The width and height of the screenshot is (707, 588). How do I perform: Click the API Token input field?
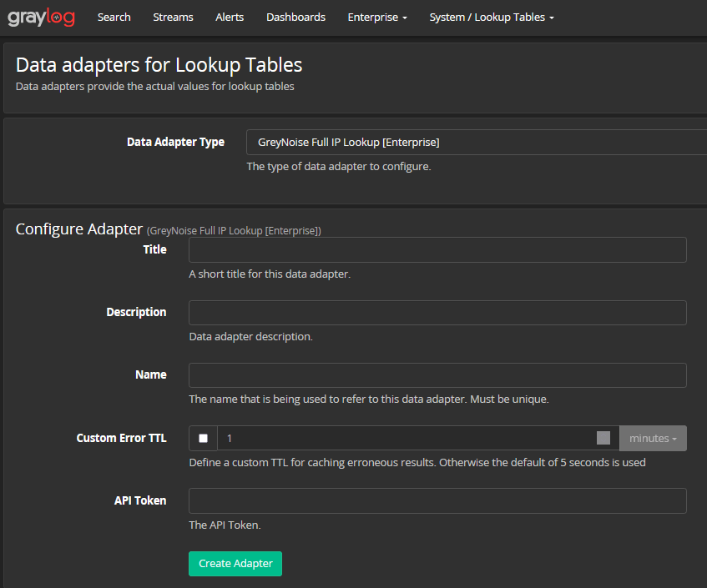pyautogui.click(x=437, y=500)
